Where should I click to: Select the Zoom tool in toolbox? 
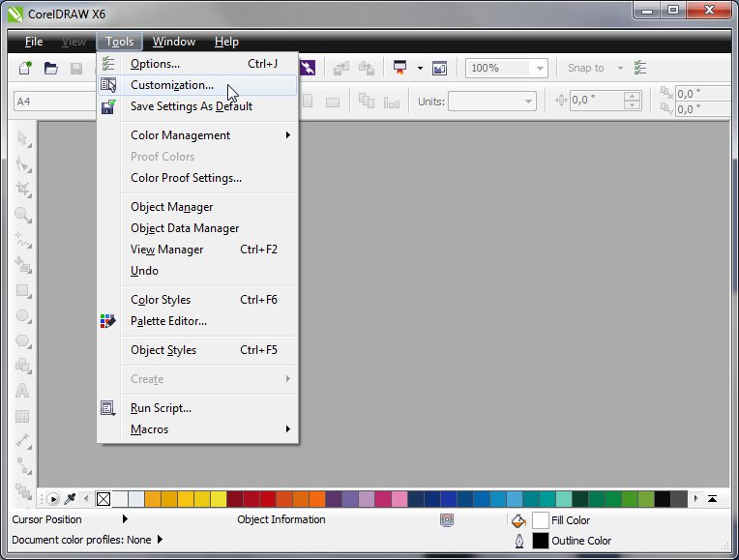(x=23, y=215)
